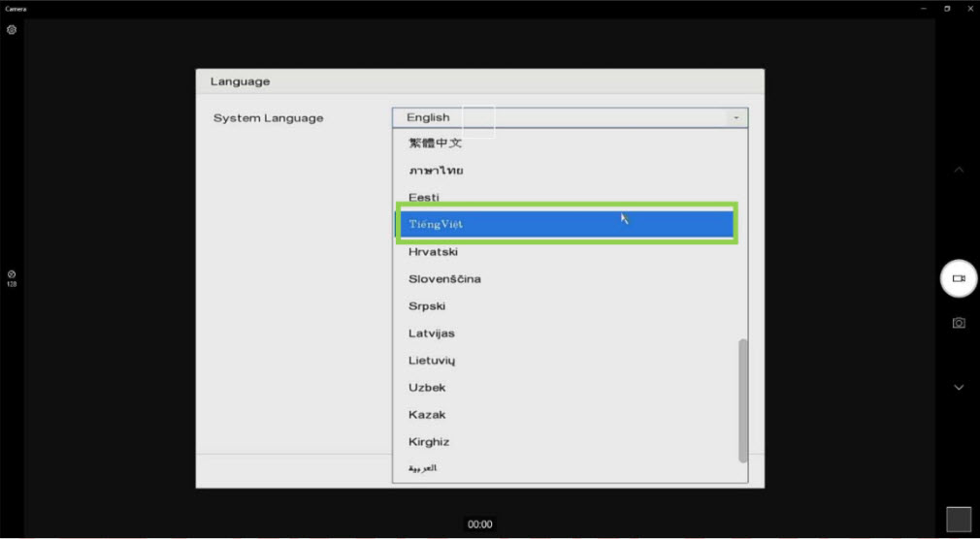Screen dimensions: 980x539
Task: Select Lietuvių language option
Action: [432, 361]
